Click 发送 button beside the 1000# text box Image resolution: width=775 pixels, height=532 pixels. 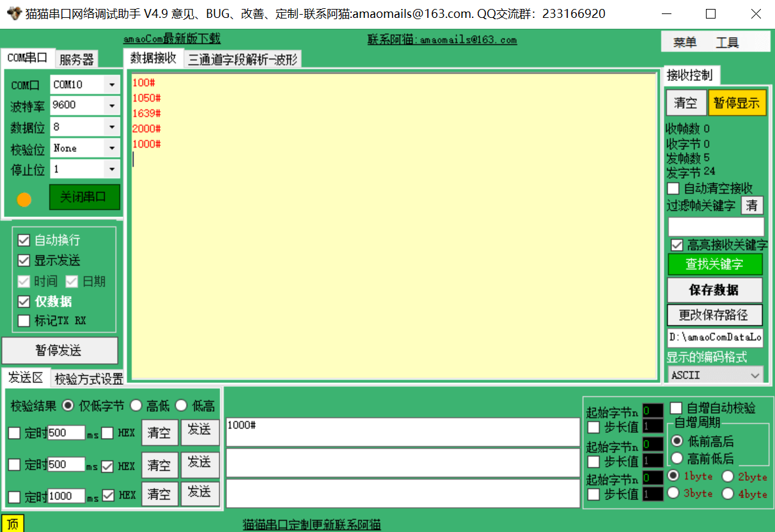(x=200, y=432)
